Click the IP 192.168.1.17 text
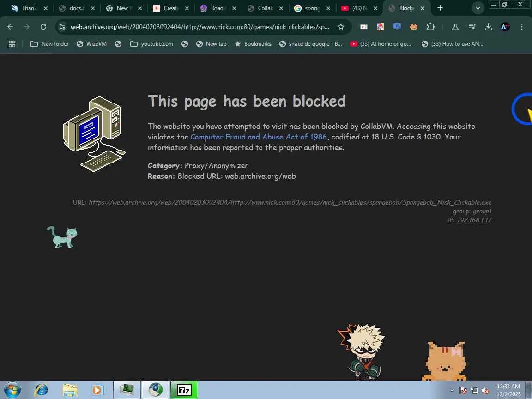This screenshot has height=399, width=532. 469,220
